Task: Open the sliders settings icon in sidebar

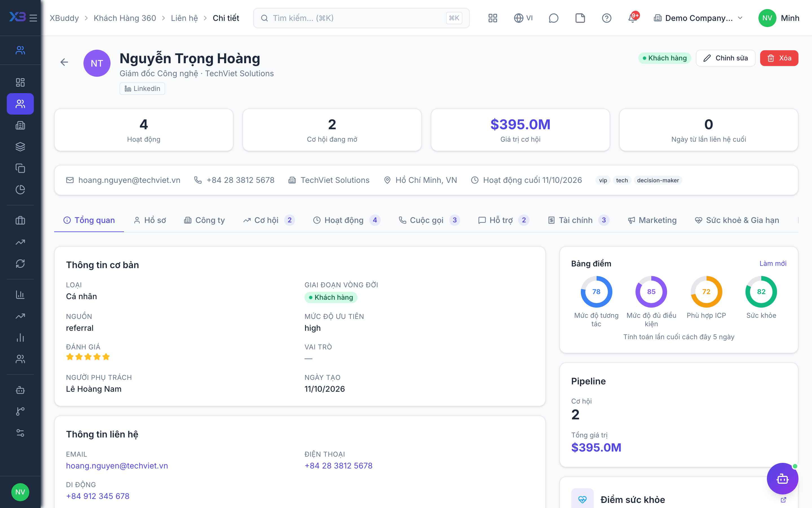Action: click(x=20, y=433)
